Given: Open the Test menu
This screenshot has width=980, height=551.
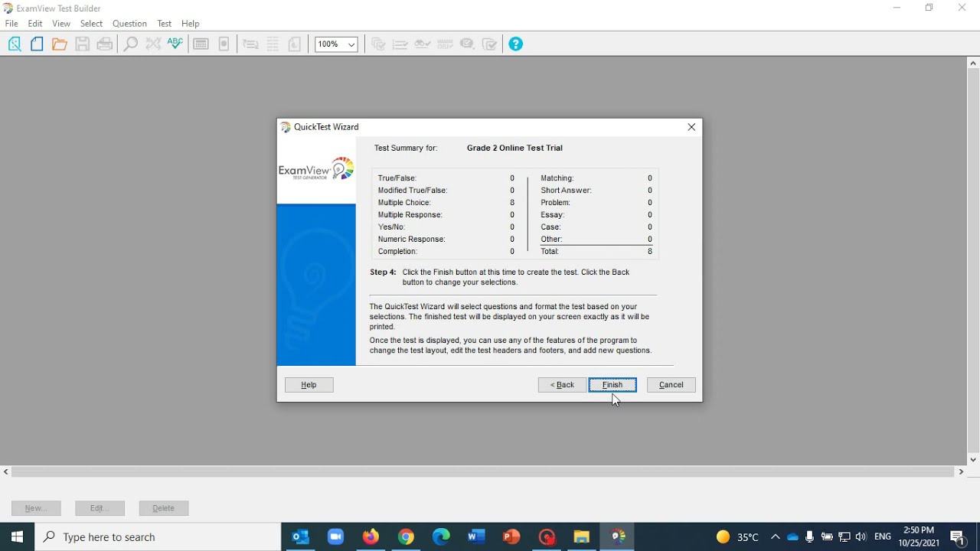Looking at the screenshot, I should click(x=165, y=24).
